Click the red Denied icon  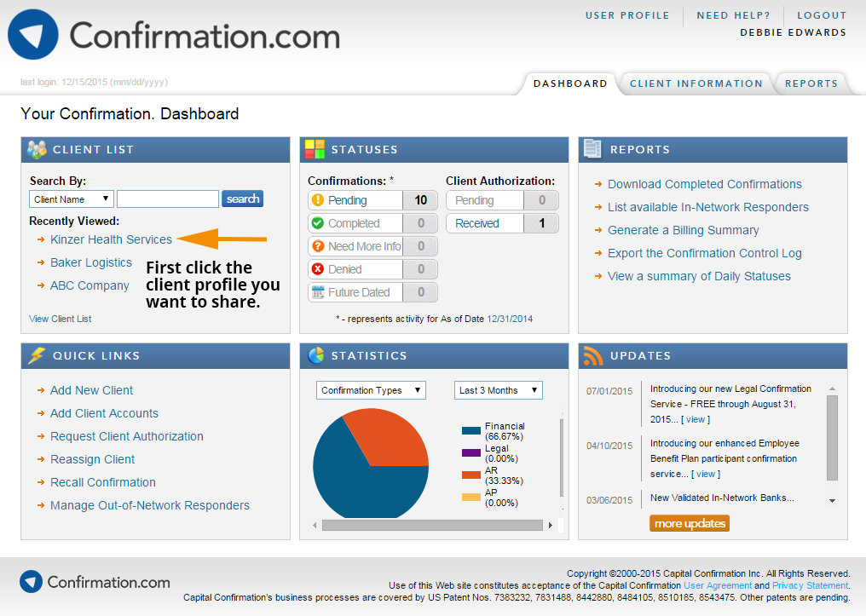(317, 268)
